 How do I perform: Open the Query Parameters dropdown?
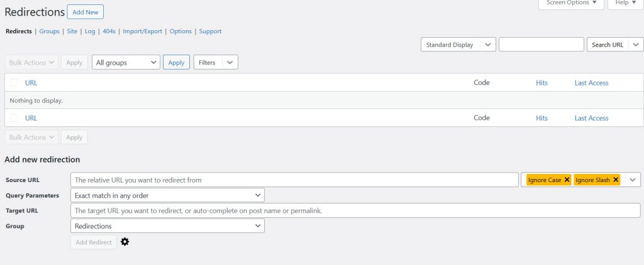coord(167,195)
